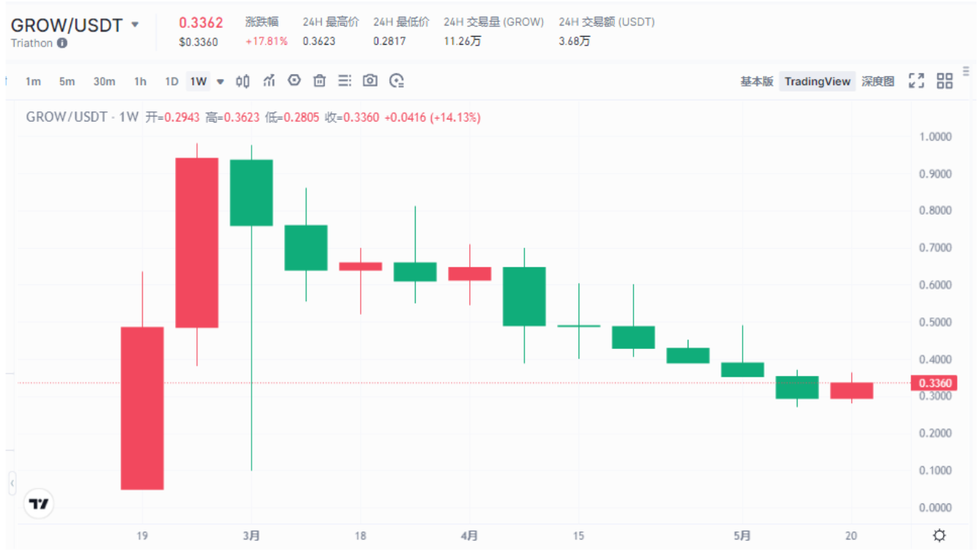Select the 1D timeframe
The height and width of the screenshot is (560, 978).
pyautogui.click(x=172, y=81)
